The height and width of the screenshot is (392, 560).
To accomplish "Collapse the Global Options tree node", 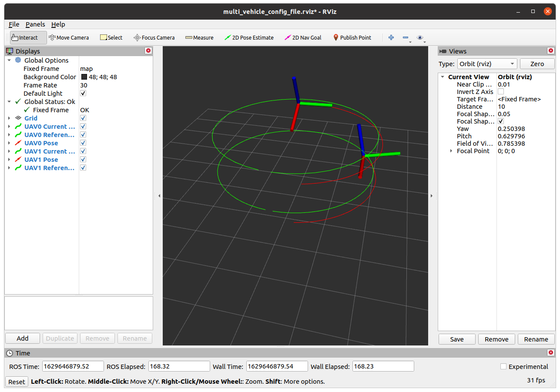I will [x=9, y=60].
